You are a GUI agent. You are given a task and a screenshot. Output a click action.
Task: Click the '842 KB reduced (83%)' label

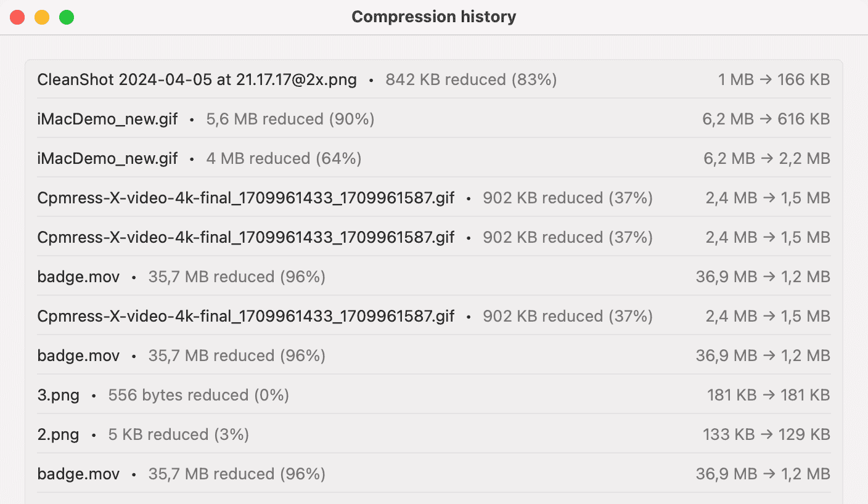click(471, 79)
